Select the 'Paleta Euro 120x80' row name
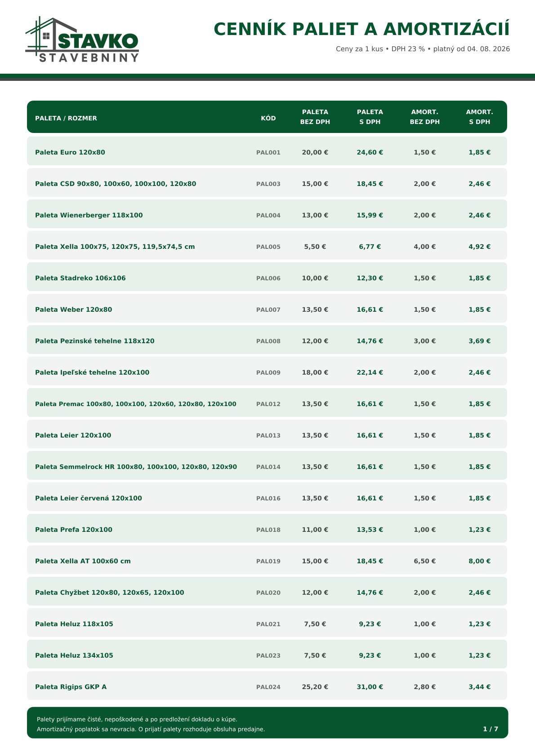The image size is (535, 756). point(70,152)
